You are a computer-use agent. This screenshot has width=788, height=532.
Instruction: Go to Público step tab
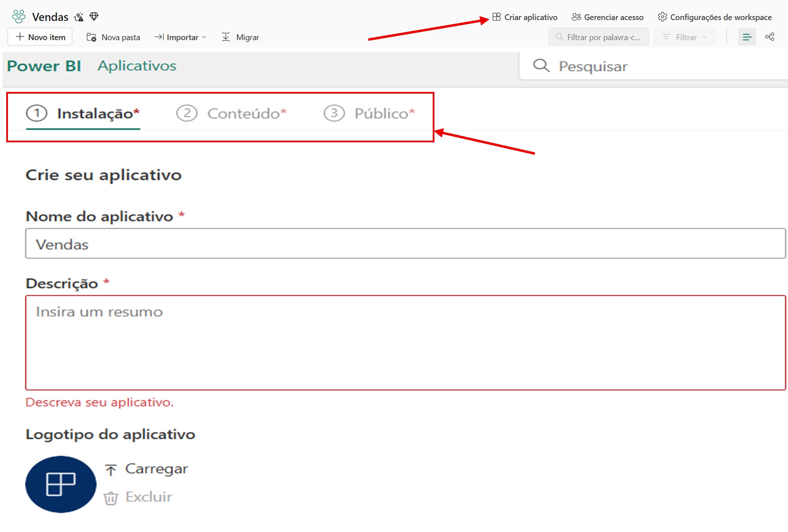tap(369, 114)
